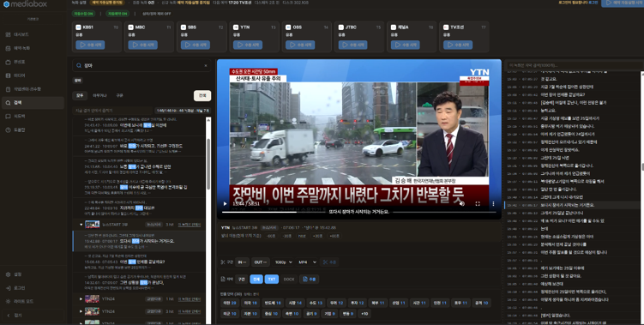Select 구간 section subtitle range
Viewport: 644px width, 325px height.
coord(242,280)
